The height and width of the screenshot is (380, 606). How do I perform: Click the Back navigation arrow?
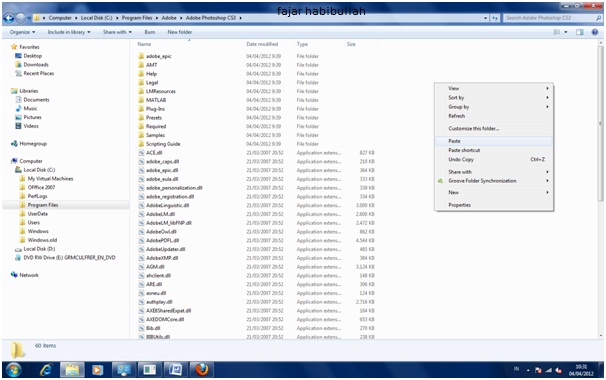[9, 18]
